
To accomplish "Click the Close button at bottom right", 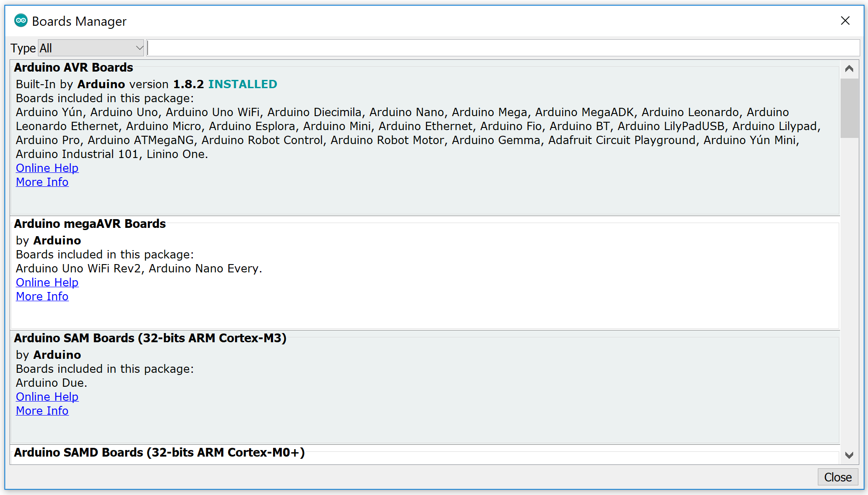I will tap(837, 477).
